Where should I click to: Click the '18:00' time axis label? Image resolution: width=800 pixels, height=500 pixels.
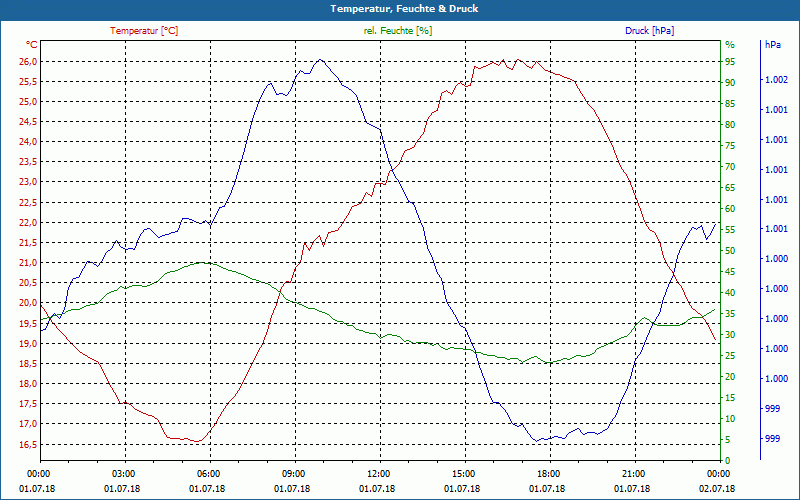(550, 473)
